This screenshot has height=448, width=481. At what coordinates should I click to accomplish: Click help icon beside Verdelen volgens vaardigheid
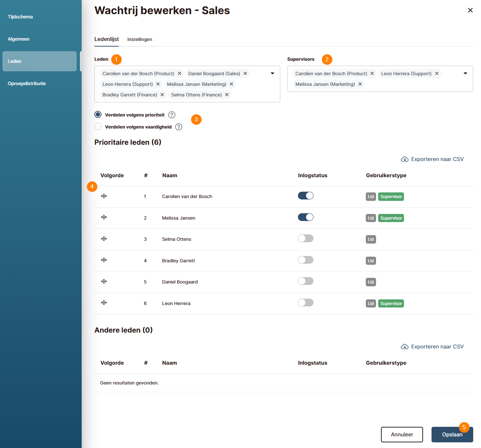(x=179, y=127)
